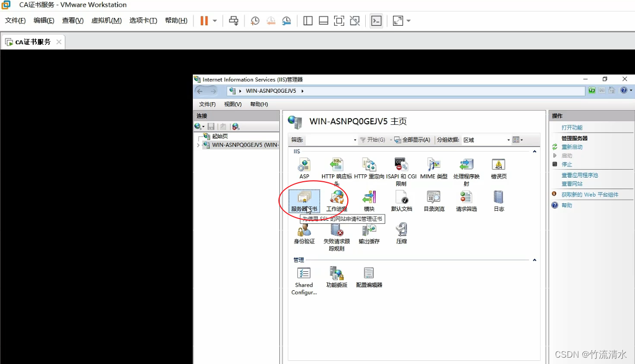Viewport: 635px width, 364px height.
Task: Open the 工作进程 feature icon
Action: coord(336,198)
